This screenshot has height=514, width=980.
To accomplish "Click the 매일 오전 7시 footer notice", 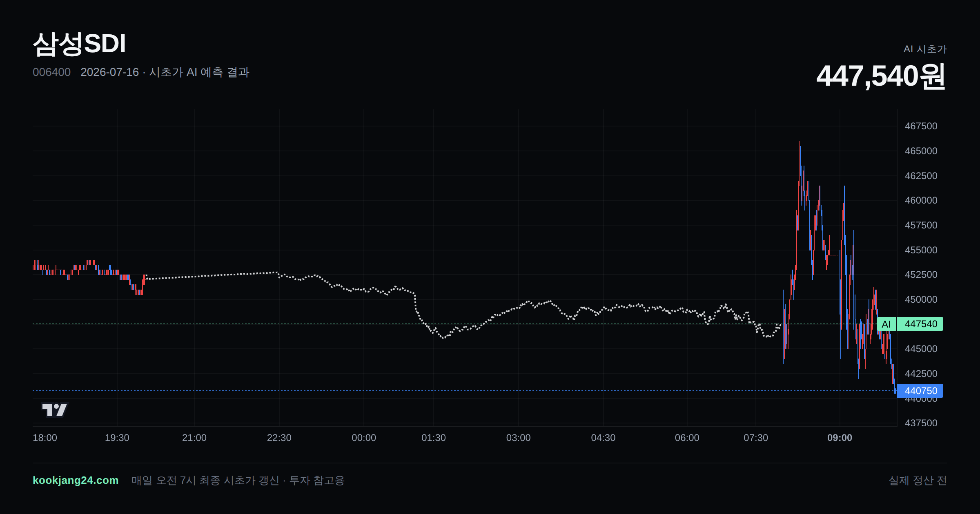I will pos(238,480).
